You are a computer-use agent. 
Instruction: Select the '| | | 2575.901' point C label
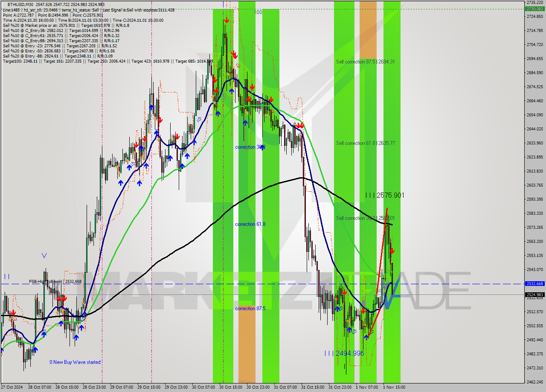click(385, 195)
